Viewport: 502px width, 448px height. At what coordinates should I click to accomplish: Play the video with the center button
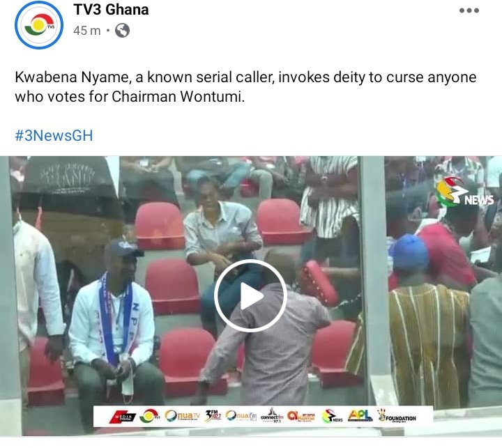pyautogui.click(x=250, y=296)
